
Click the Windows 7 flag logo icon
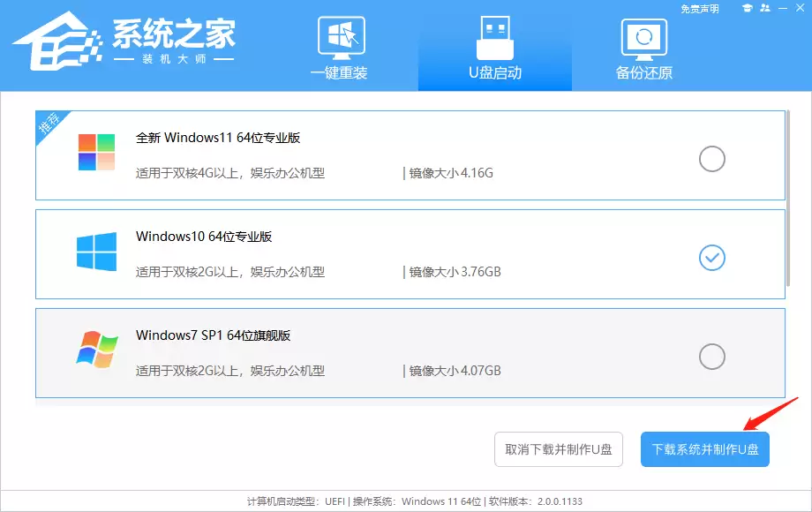pos(94,351)
